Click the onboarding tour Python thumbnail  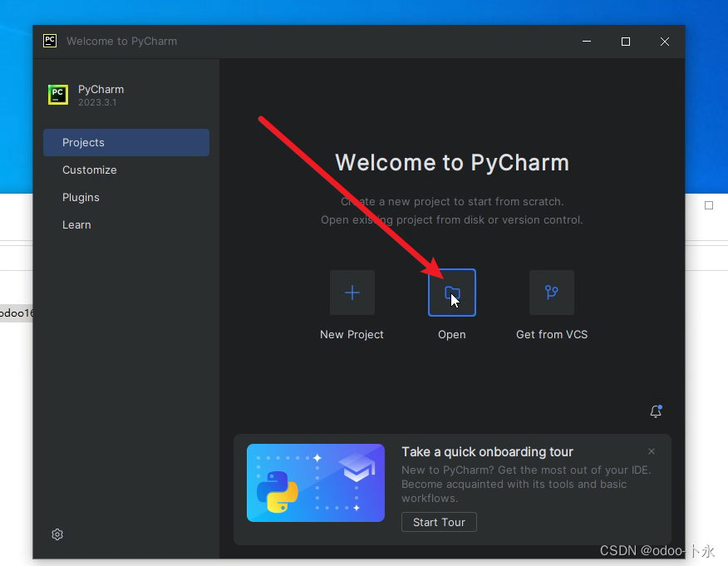(316, 483)
